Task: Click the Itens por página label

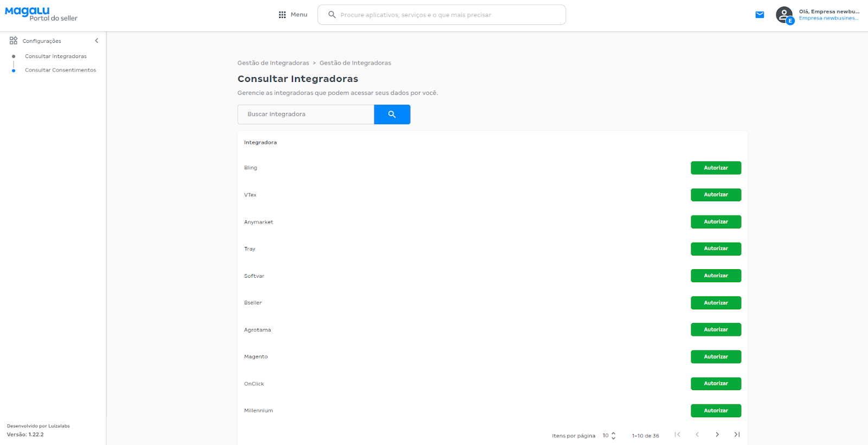Action: (573, 436)
